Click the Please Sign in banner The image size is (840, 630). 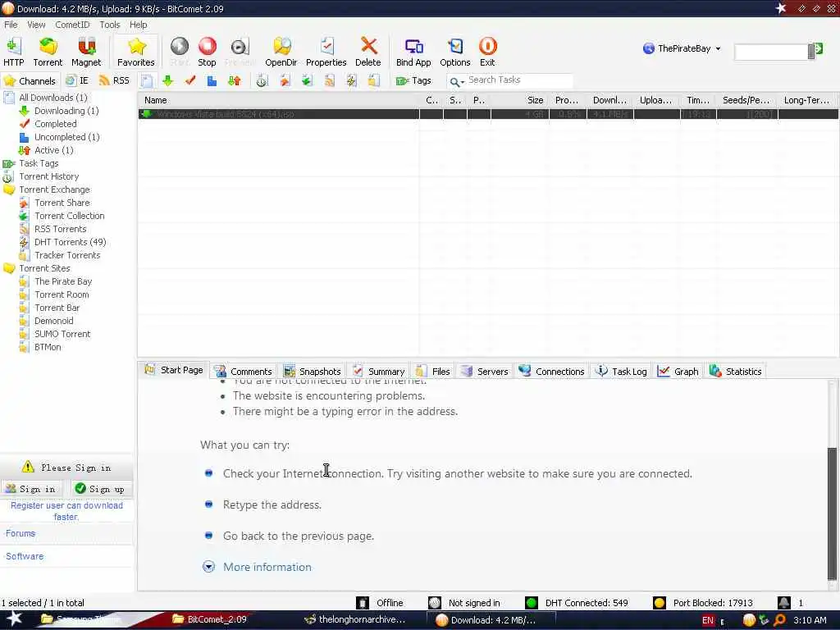pyautogui.click(x=66, y=467)
